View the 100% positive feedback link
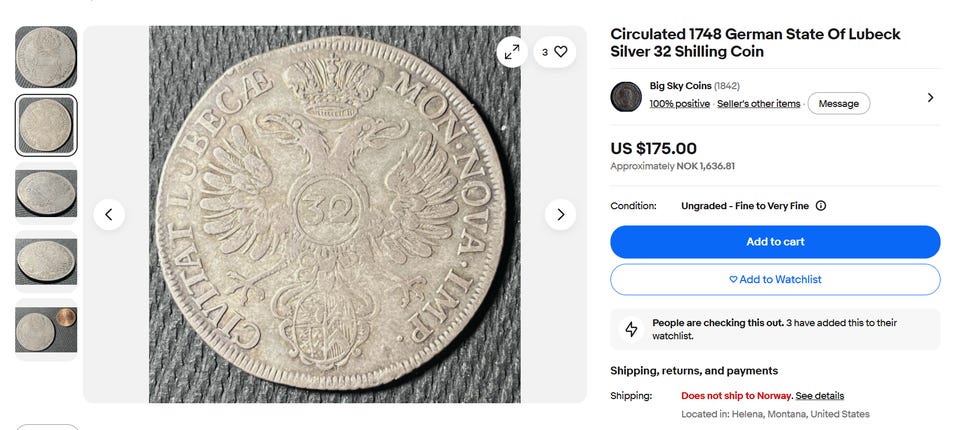 (x=680, y=104)
